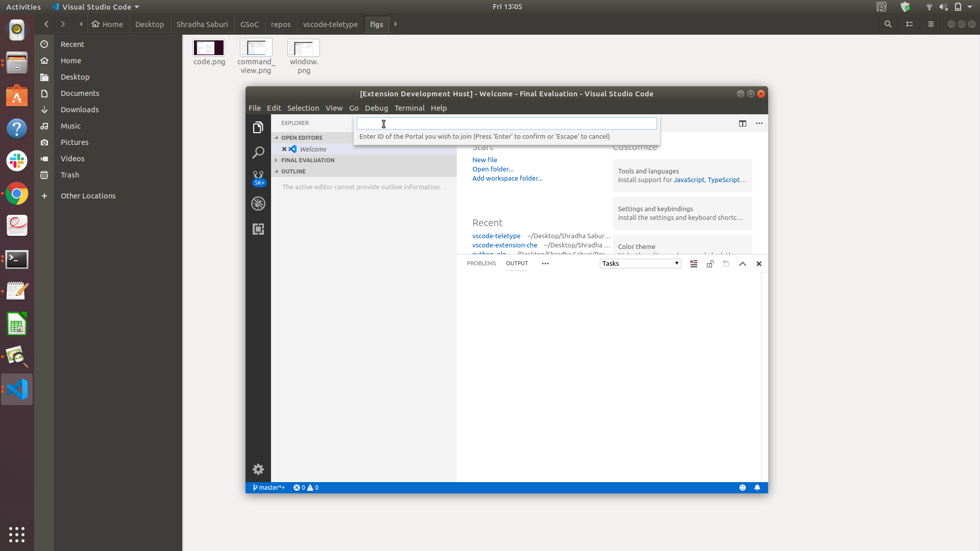Select the code.png file thumbnail

[209, 48]
